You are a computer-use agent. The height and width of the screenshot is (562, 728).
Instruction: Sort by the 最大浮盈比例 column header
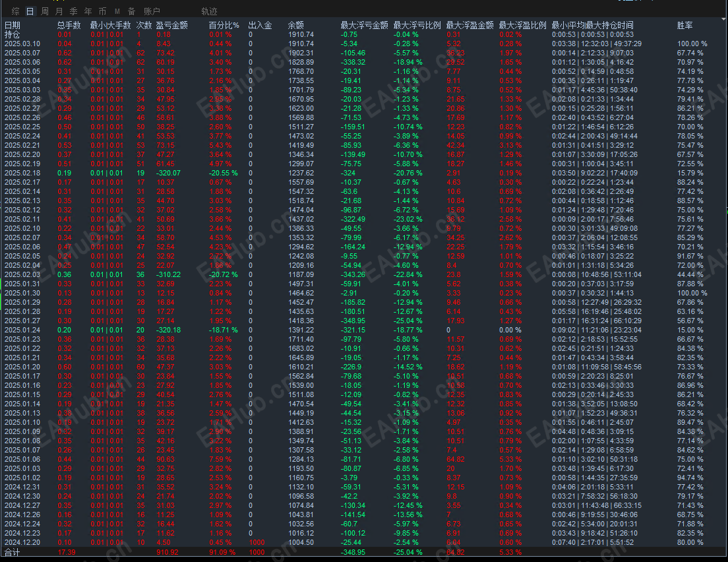click(x=523, y=25)
